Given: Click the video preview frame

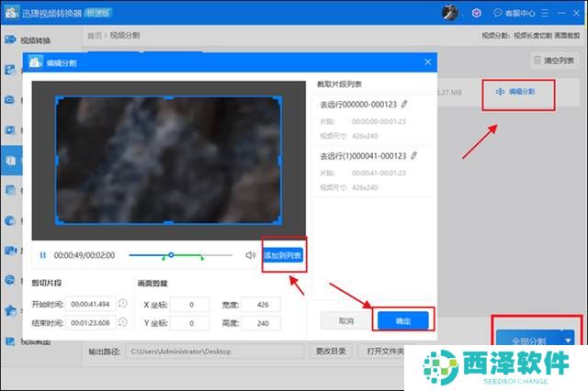Looking at the screenshot, I should 168,161.
